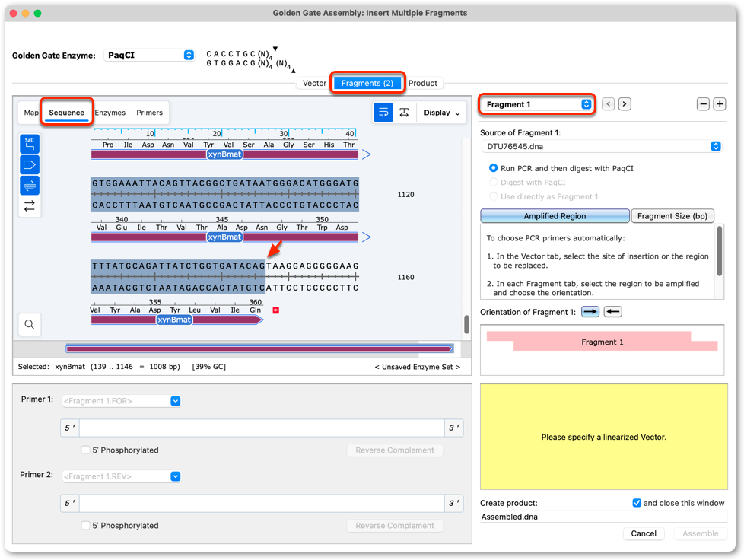This screenshot has width=744, height=560.
Task: Minimize the window with yellow button
Action: [x=26, y=13]
